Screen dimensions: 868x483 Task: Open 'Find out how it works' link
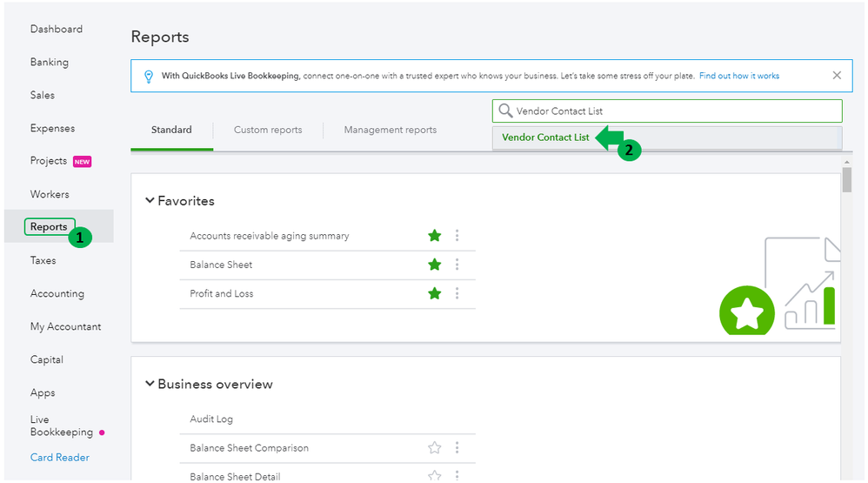point(739,76)
